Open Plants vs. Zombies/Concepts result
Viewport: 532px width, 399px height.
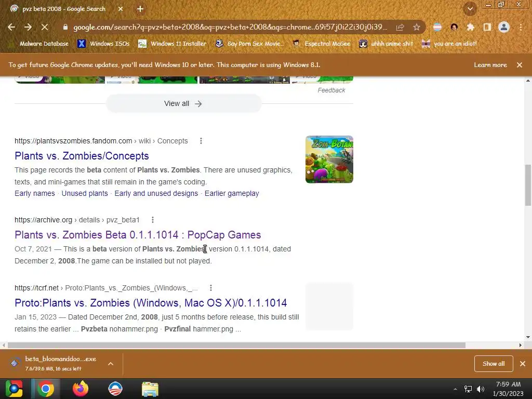coord(82,156)
